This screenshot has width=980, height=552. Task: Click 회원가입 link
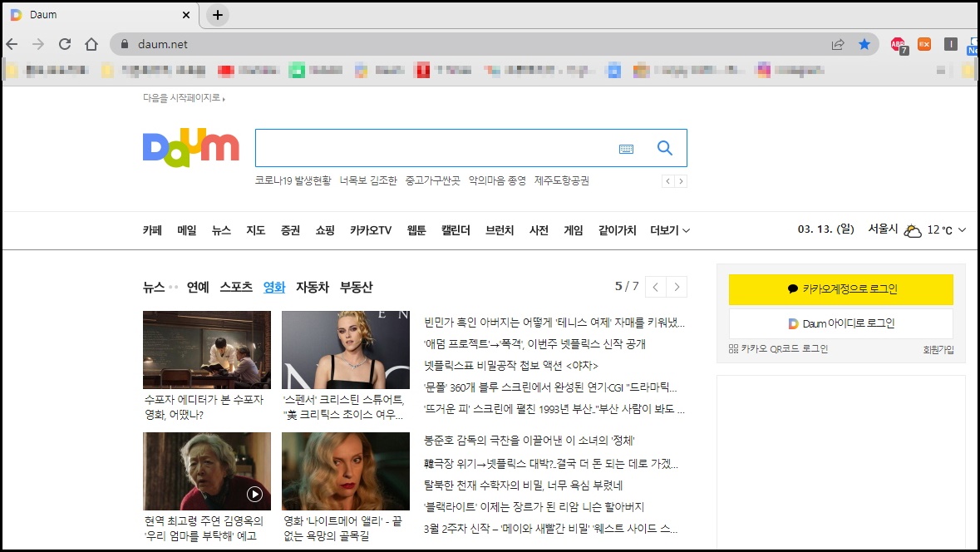pyautogui.click(x=938, y=349)
